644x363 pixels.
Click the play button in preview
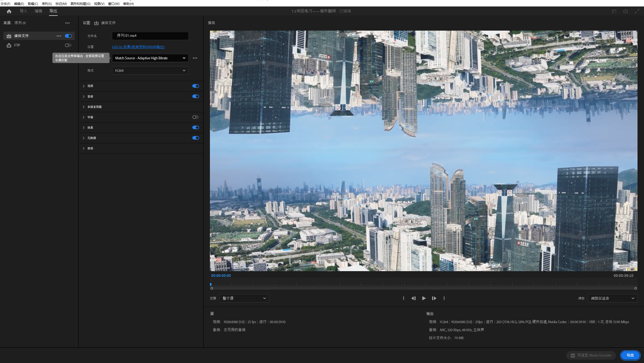[x=424, y=298]
